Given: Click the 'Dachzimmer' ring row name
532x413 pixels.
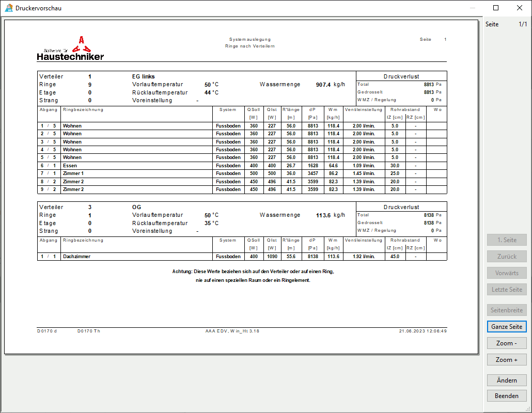Looking at the screenshot, I should click(76, 257).
